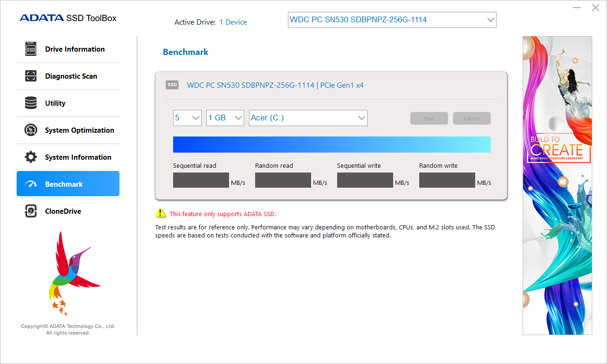
Task: Click the SSD badge beside drive name
Action: [x=172, y=85]
